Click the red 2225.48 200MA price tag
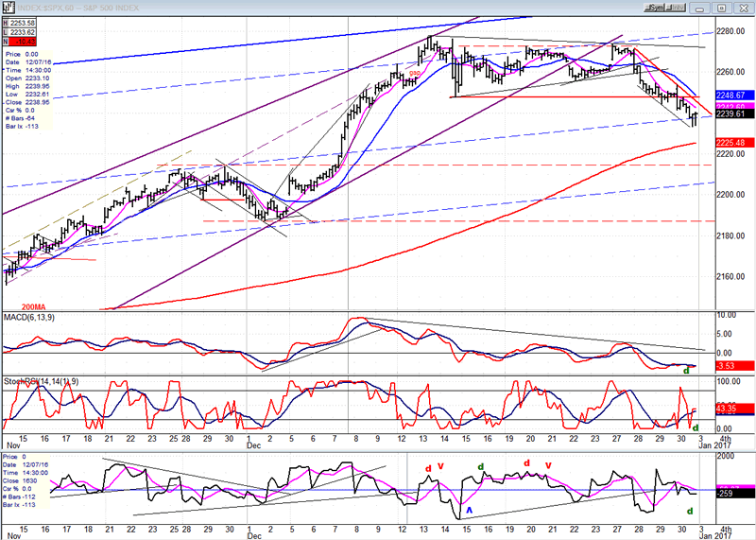Image resolution: width=756 pixels, height=540 pixels. click(x=733, y=143)
